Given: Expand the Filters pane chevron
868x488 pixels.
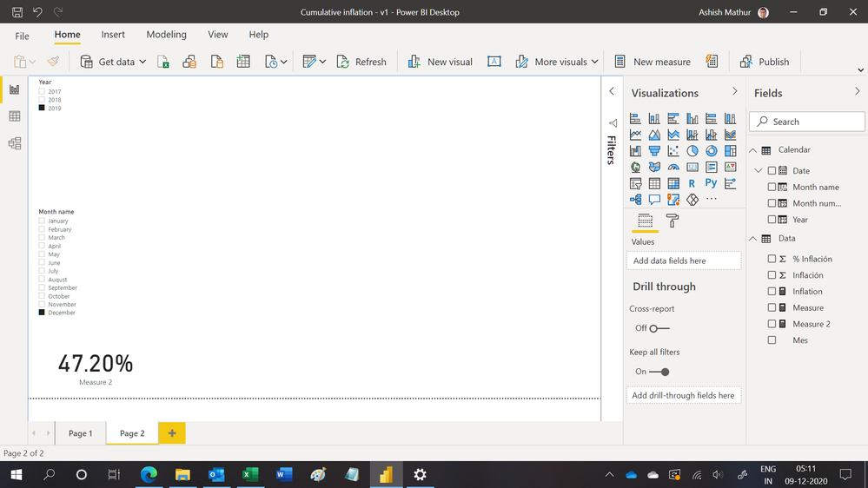Looking at the screenshot, I should click(x=612, y=91).
